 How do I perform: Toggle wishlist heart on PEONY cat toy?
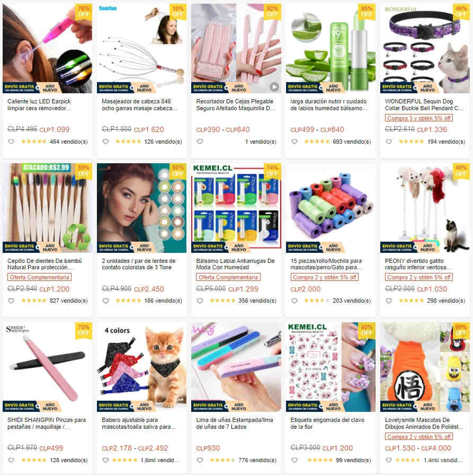coord(389,301)
